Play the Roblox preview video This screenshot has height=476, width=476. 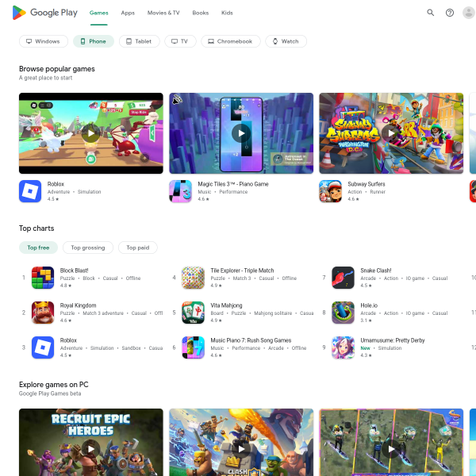[90, 133]
